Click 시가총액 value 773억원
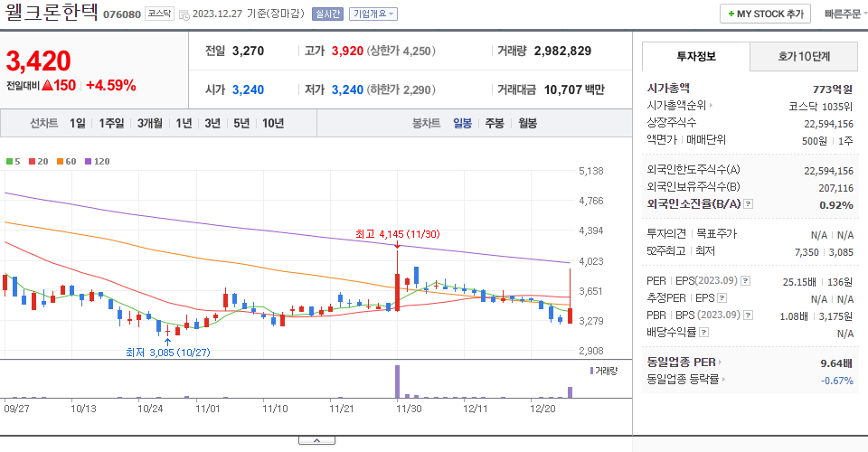868x452 pixels. coord(833,89)
